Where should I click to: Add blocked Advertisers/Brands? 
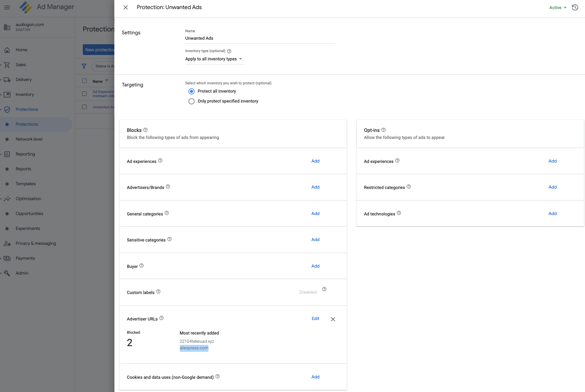315,187
